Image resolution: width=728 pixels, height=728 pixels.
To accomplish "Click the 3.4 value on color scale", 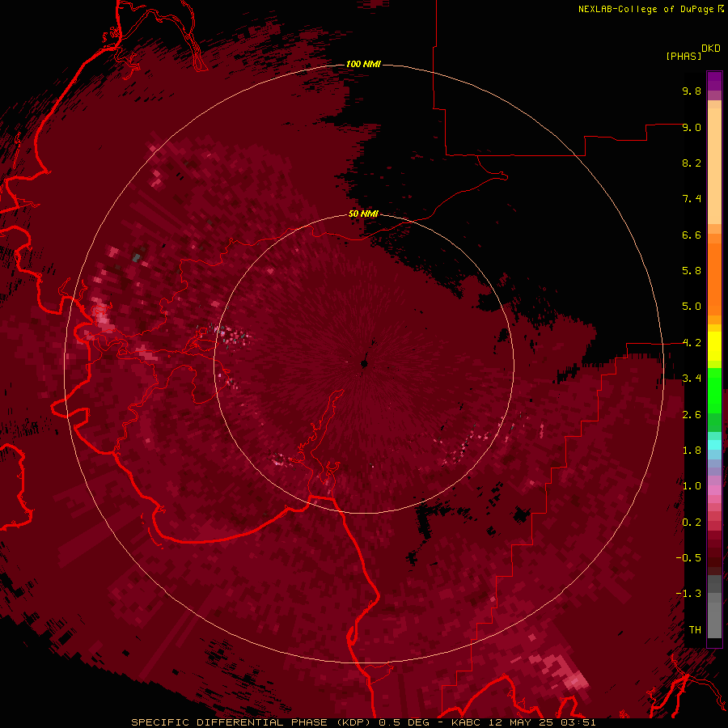I will coord(692,379).
